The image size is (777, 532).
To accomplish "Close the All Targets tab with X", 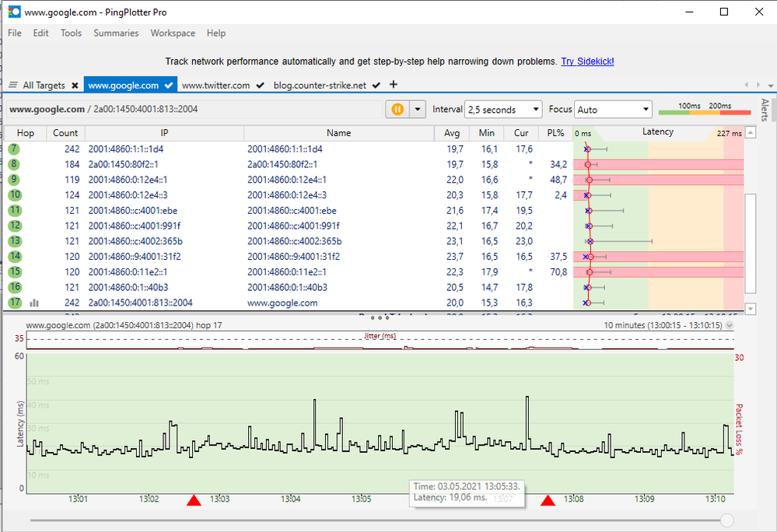I will [x=75, y=86].
